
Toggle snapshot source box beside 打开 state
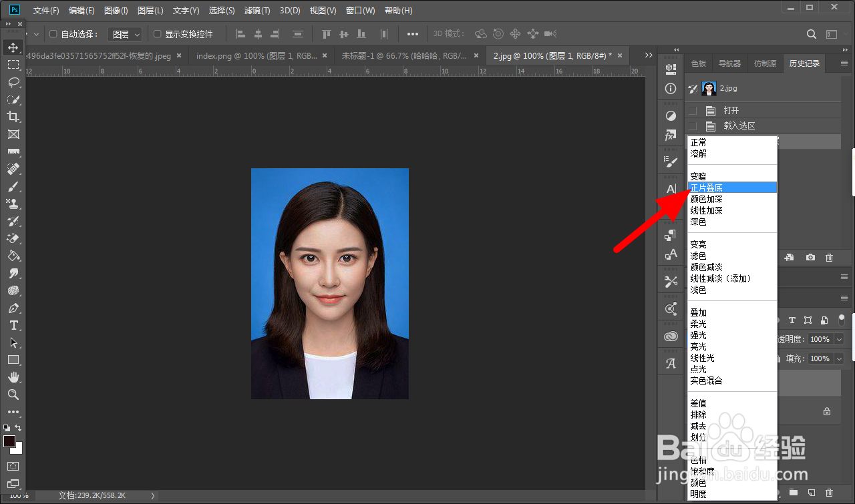coord(693,111)
